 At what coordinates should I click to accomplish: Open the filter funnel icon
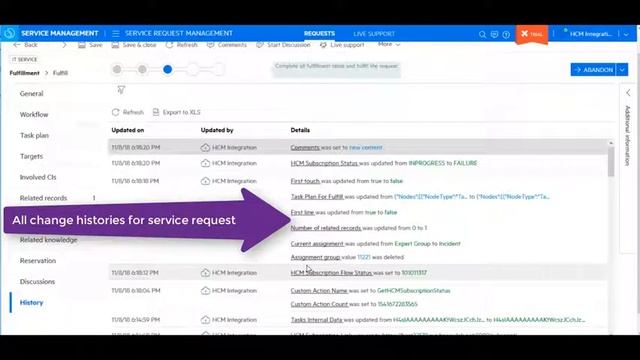121,89
